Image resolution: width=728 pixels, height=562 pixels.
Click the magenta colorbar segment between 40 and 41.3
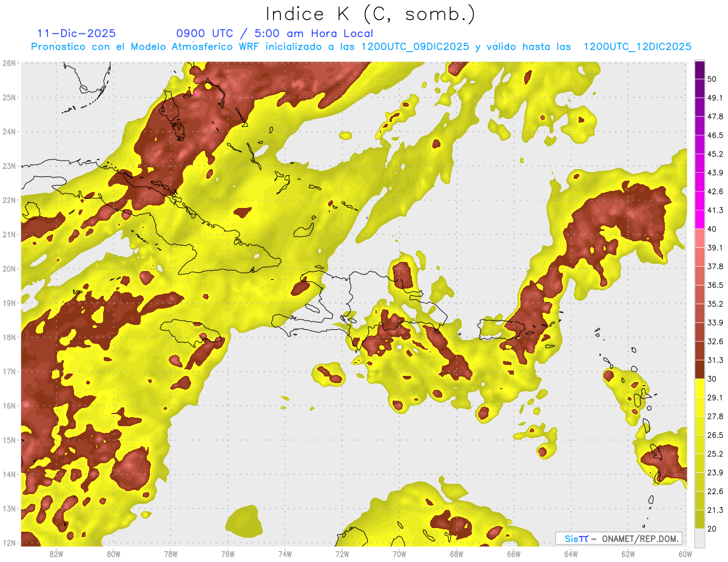click(699, 218)
